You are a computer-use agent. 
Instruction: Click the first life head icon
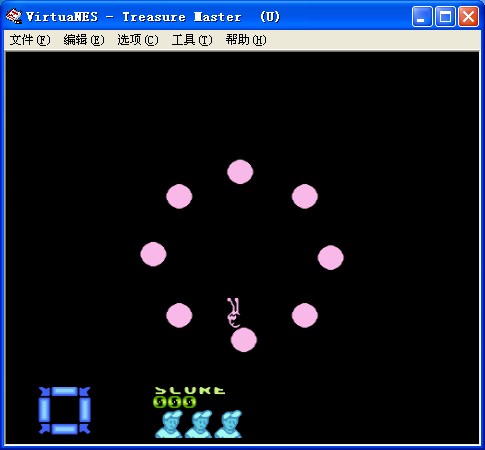[x=169, y=424]
